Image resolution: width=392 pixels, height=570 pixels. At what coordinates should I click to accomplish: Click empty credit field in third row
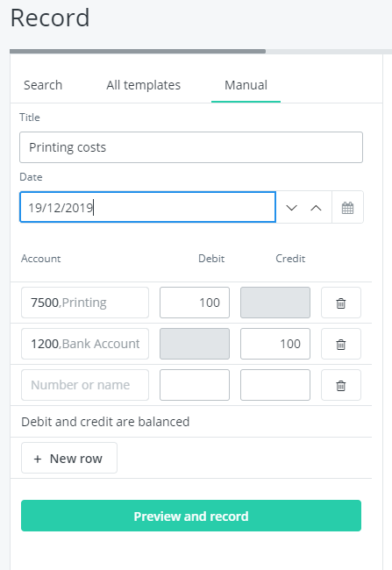(x=275, y=385)
